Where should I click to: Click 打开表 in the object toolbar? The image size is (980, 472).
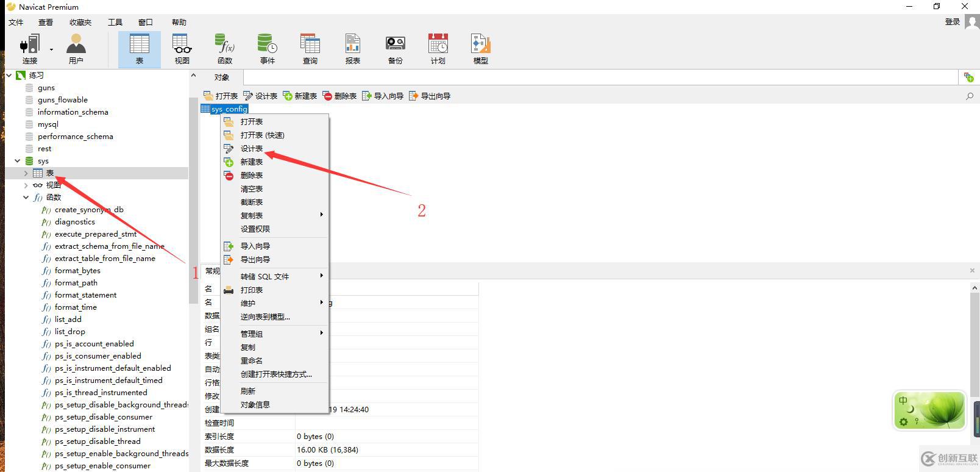pyautogui.click(x=221, y=96)
